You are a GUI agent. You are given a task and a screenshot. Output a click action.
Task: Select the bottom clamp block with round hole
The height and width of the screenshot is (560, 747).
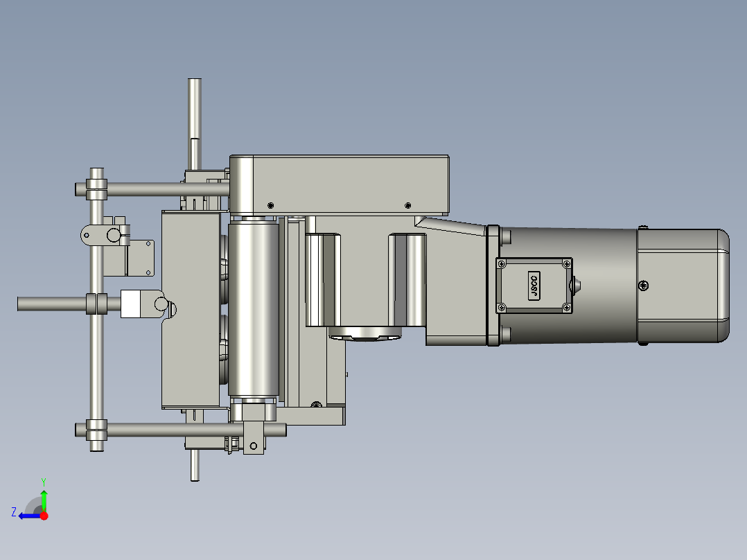tap(254, 437)
